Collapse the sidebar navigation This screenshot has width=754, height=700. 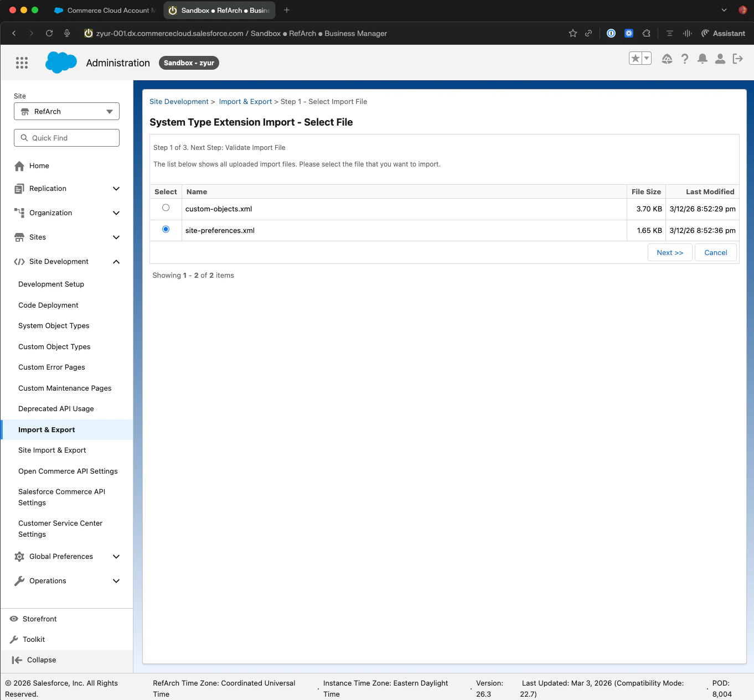34,660
